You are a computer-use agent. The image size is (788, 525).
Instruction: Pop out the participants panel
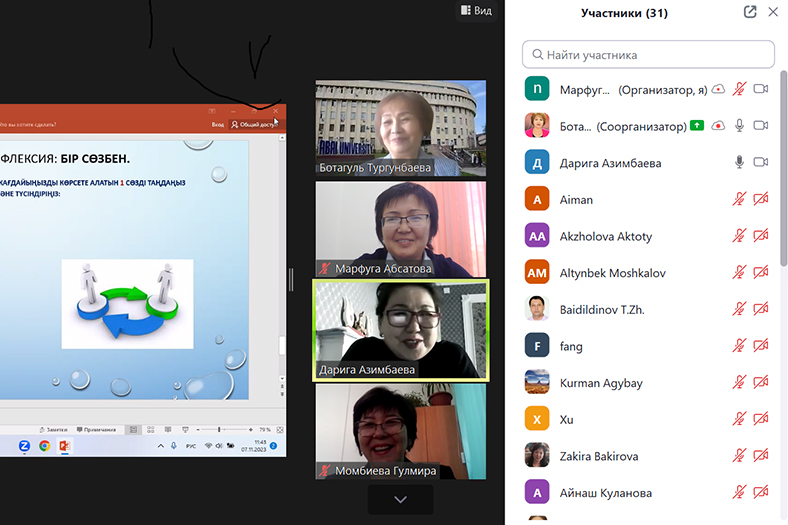point(750,12)
